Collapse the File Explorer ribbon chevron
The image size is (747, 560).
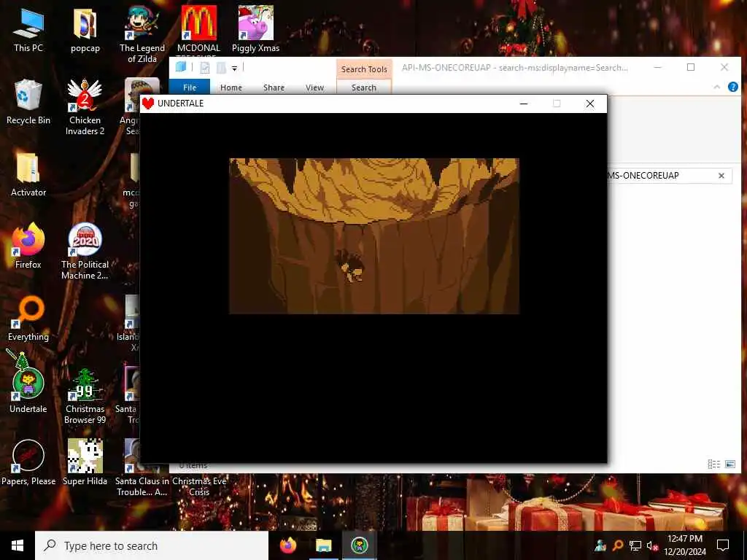point(716,87)
